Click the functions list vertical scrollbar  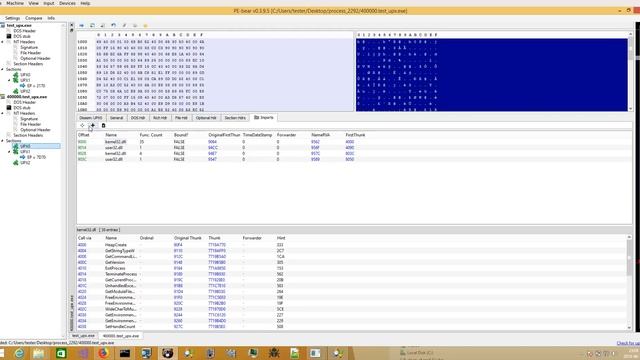pos(629,282)
